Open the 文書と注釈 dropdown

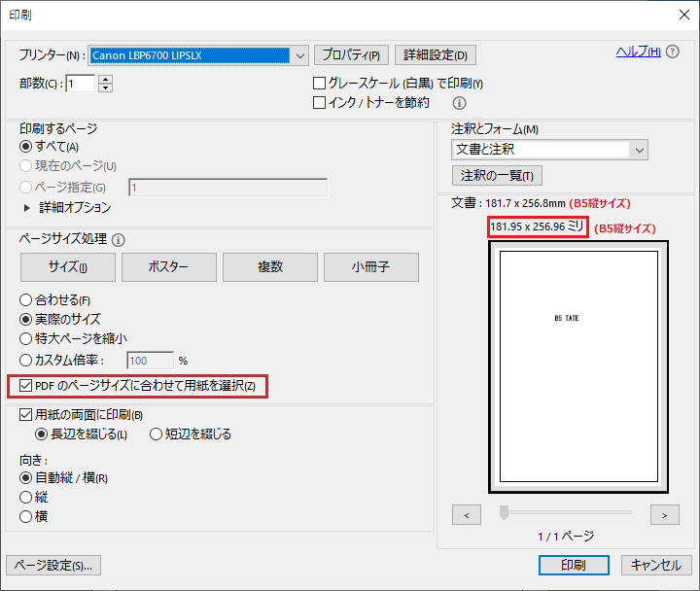click(x=638, y=150)
